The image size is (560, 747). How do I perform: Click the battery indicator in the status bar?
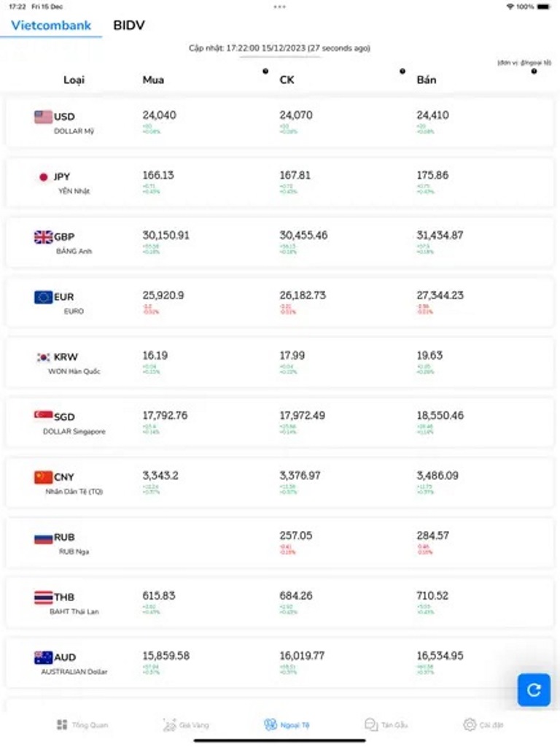[x=543, y=7]
